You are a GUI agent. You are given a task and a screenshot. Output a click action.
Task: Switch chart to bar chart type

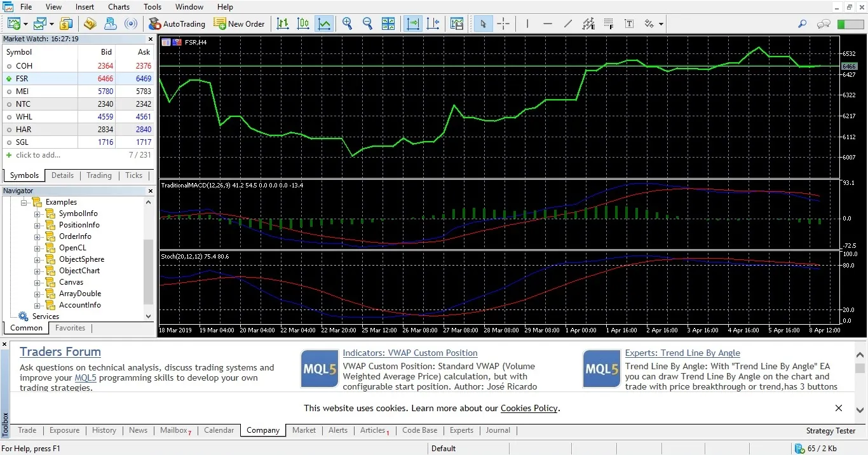[283, 24]
